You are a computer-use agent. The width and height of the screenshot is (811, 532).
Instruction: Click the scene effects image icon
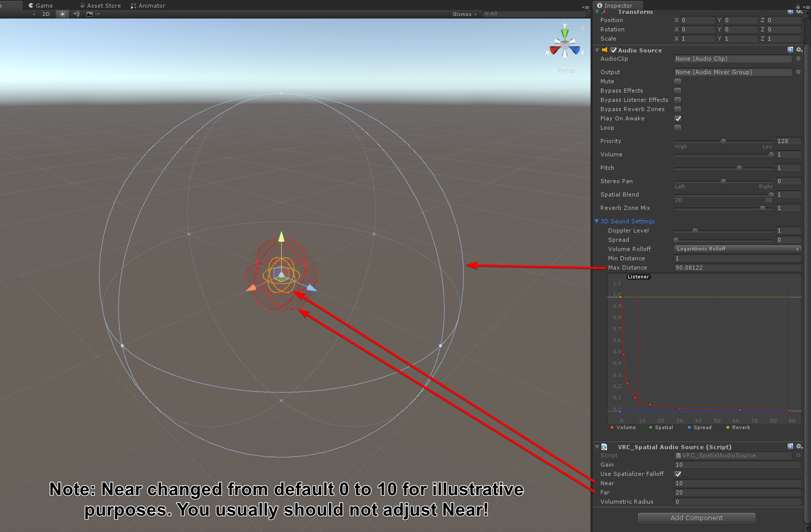90,14
